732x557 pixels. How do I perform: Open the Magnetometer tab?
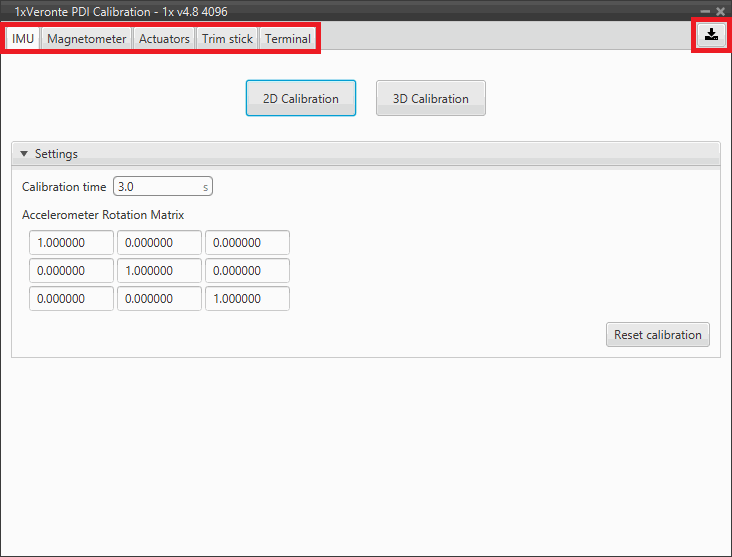pyautogui.click(x=87, y=39)
